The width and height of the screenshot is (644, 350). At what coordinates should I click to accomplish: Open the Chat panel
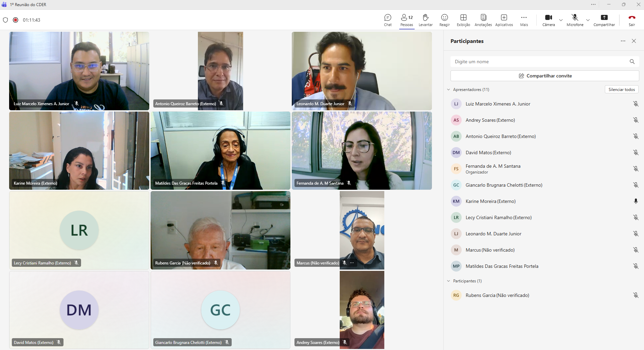pyautogui.click(x=388, y=20)
